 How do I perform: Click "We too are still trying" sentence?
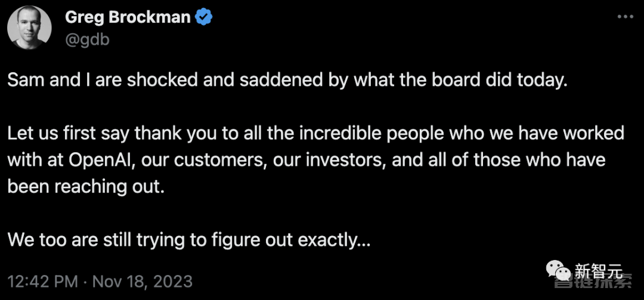[x=189, y=240]
